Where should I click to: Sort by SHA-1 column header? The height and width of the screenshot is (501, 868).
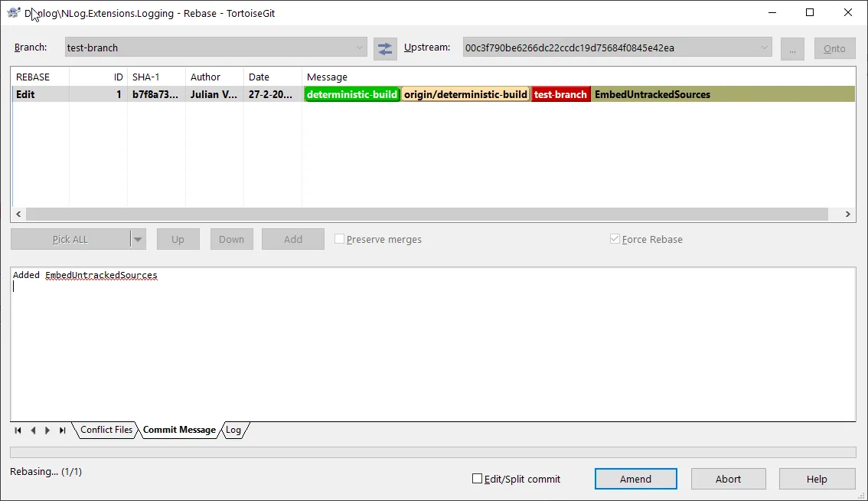tap(156, 77)
